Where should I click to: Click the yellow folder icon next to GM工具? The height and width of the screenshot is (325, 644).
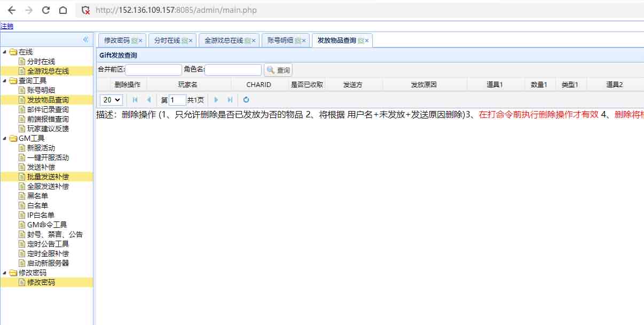[13, 138]
